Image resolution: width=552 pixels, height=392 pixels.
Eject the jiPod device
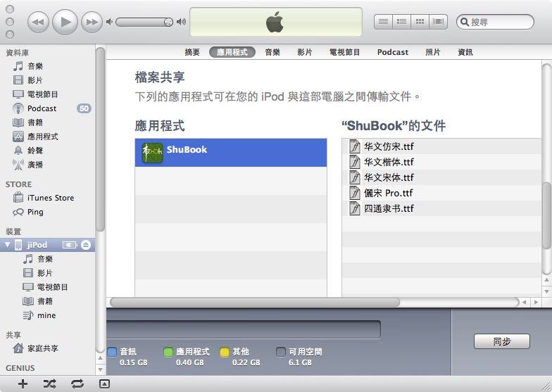tap(86, 245)
